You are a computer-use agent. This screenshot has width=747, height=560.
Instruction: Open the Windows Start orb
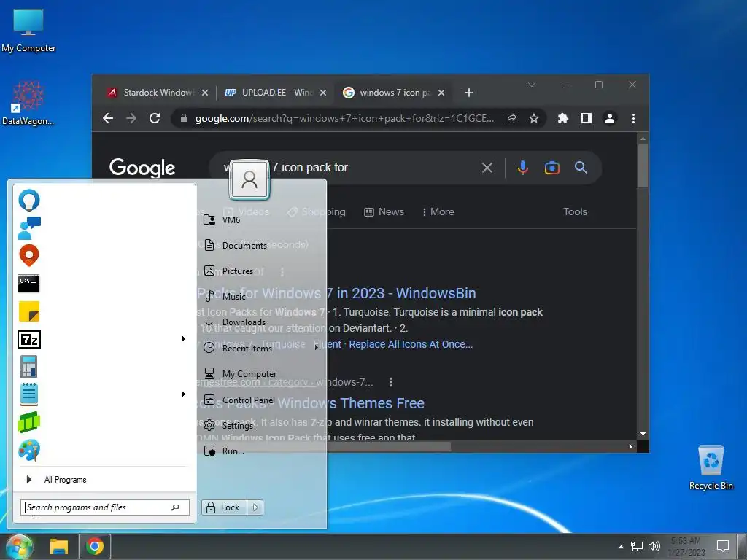pyautogui.click(x=18, y=546)
